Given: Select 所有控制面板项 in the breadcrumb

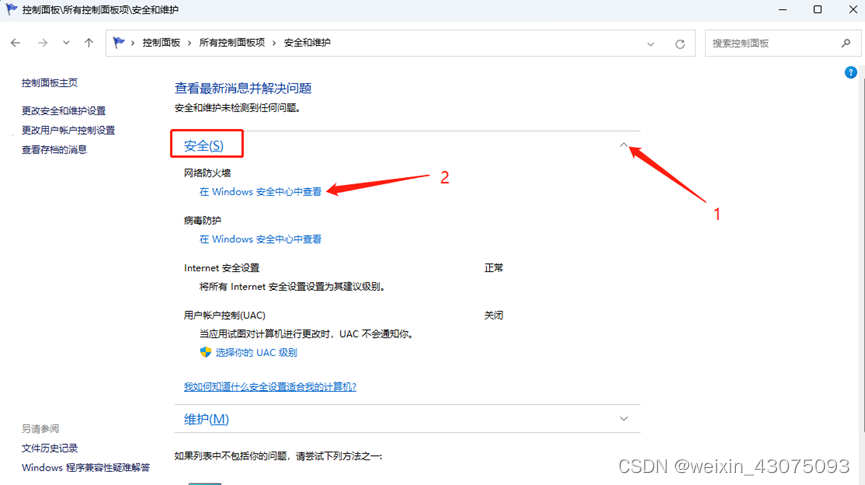Looking at the screenshot, I should pyautogui.click(x=232, y=42).
